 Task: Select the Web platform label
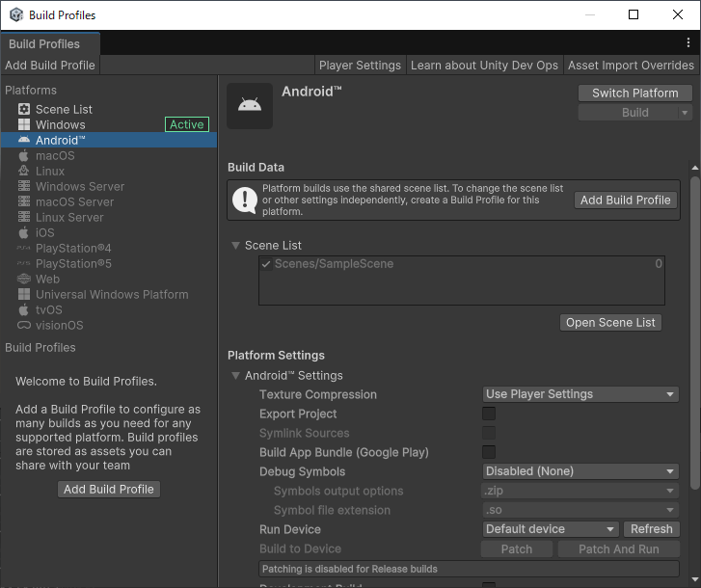coord(47,279)
